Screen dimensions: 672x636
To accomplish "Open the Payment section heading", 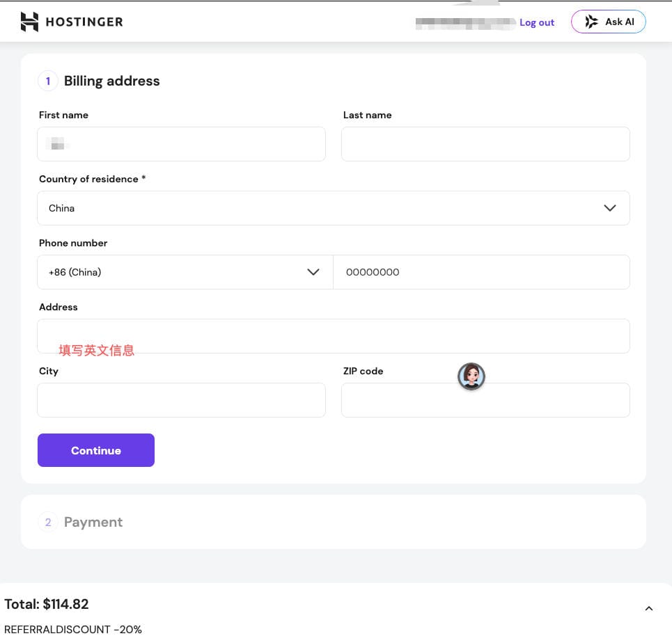I will point(93,522).
